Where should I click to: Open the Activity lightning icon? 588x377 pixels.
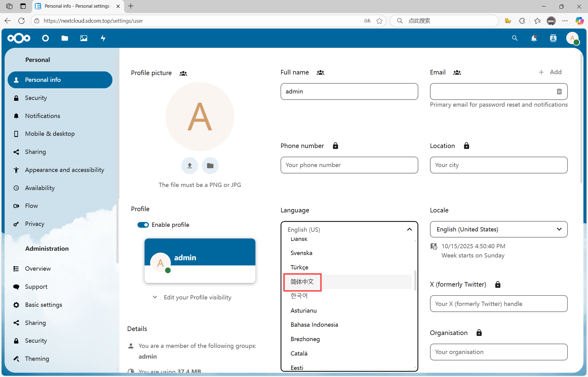click(103, 38)
